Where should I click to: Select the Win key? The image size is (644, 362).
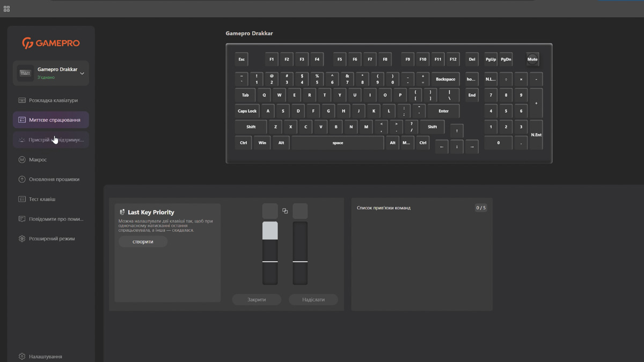(x=262, y=143)
